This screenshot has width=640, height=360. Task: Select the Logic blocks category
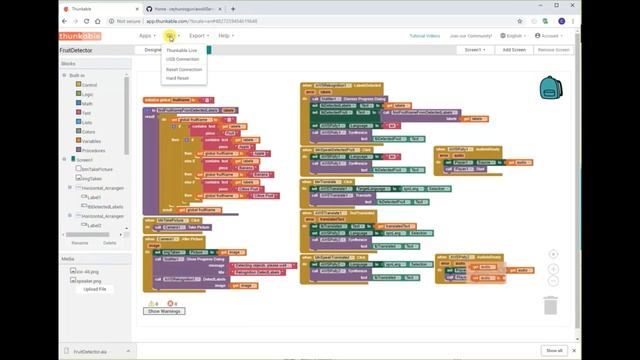(x=84, y=94)
